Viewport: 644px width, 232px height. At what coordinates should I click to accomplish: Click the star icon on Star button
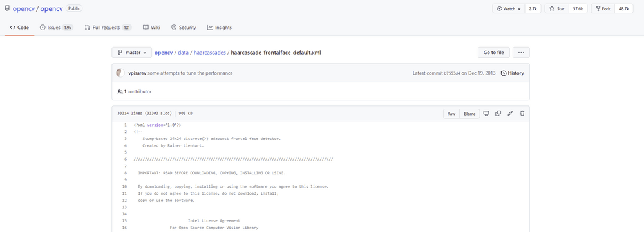tap(552, 8)
